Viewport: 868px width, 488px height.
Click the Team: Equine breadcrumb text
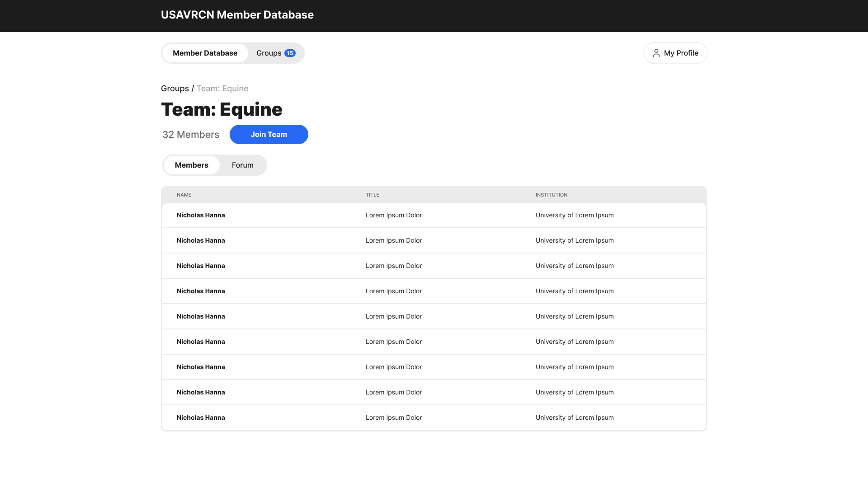(x=222, y=89)
